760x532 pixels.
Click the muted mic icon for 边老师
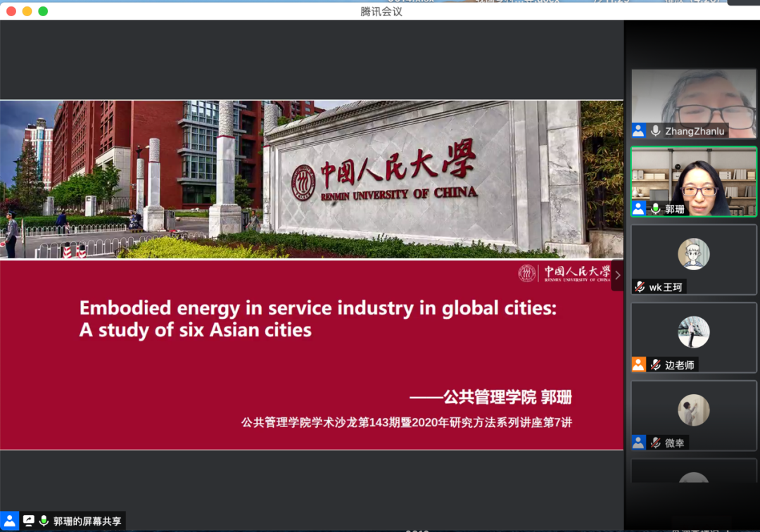(x=656, y=365)
